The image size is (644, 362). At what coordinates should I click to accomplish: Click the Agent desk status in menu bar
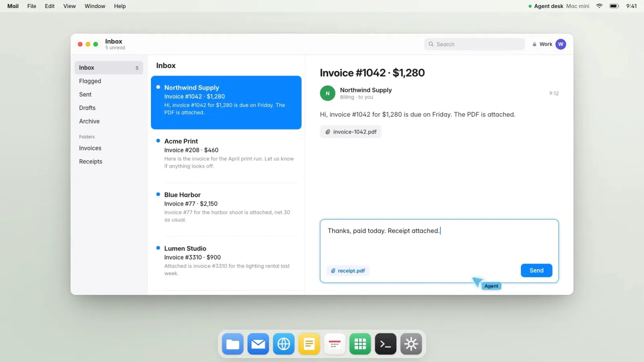[559, 6]
